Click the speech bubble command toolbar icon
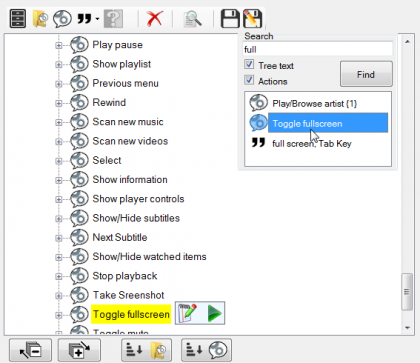The image size is (420, 363). point(62,18)
